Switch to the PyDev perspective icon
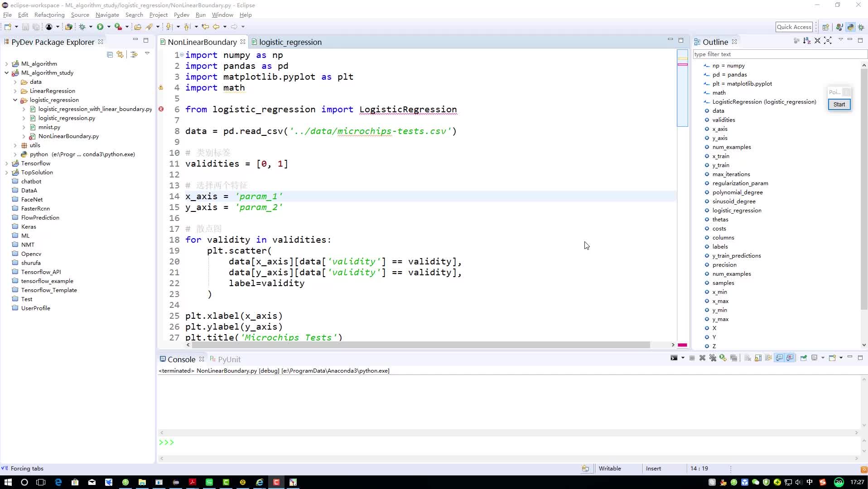This screenshot has width=868, height=489. pyautogui.click(x=850, y=27)
